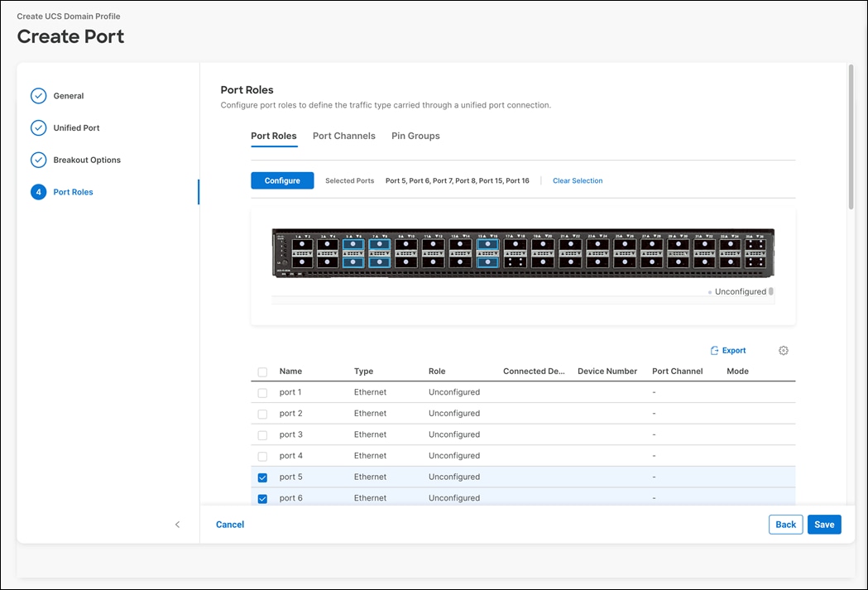Image resolution: width=868 pixels, height=590 pixels.
Task: Open the Pin Groups tab
Action: pyautogui.click(x=415, y=136)
